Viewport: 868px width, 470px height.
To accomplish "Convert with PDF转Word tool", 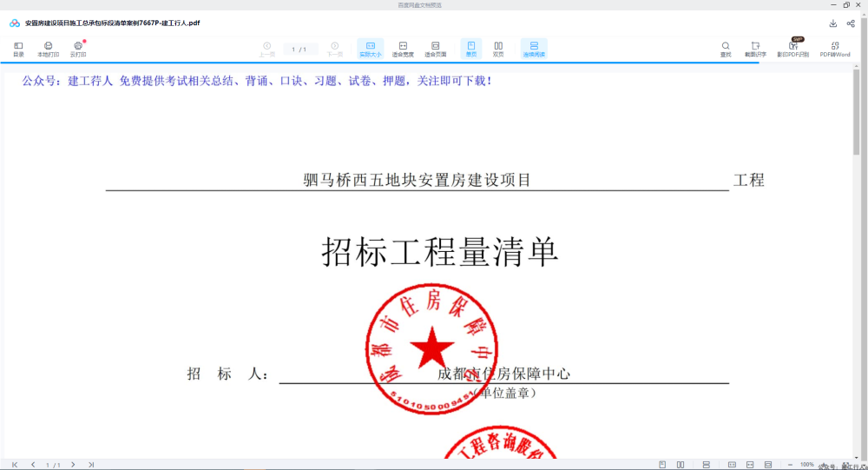I will coord(835,50).
